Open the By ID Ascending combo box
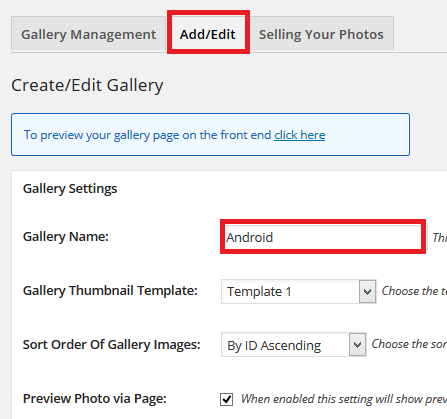 coord(294,345)
